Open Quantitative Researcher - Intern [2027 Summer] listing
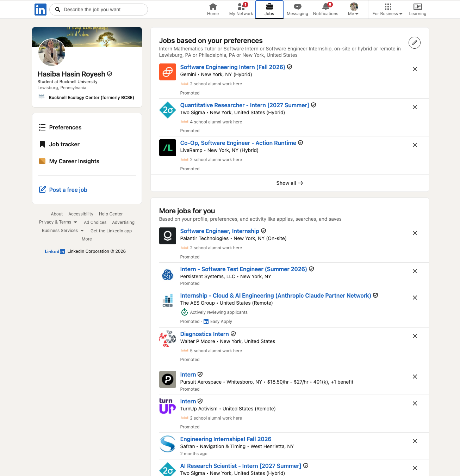 [x=244, y=105]
